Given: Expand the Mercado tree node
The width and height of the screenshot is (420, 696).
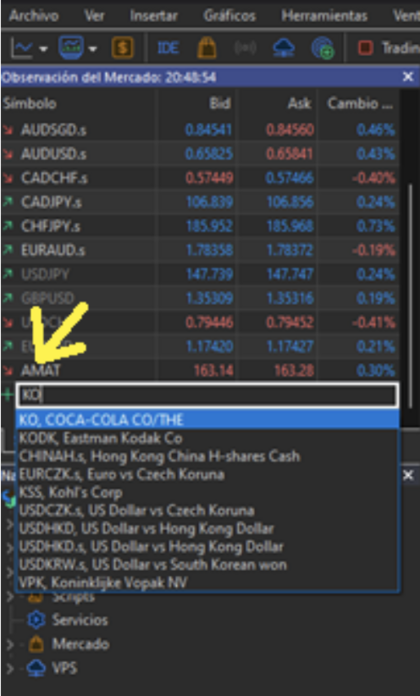Looking at the screenshot, I should point(10,644).
